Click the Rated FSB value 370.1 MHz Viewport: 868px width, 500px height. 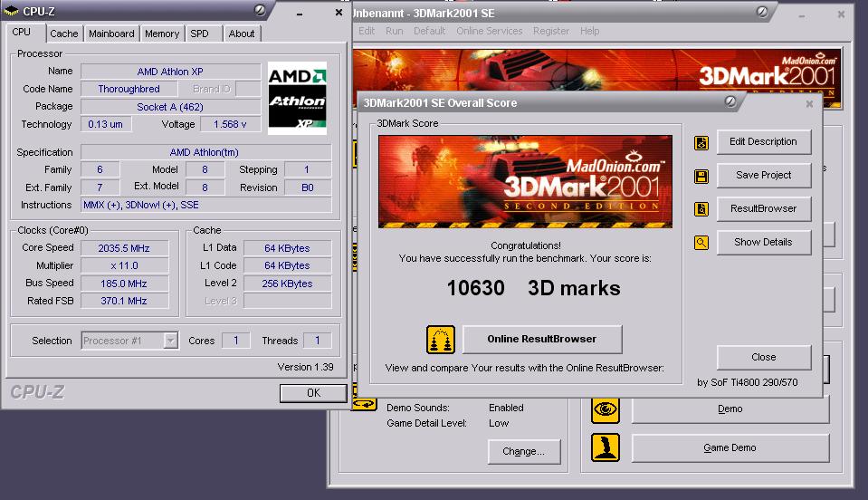point(124,301)
